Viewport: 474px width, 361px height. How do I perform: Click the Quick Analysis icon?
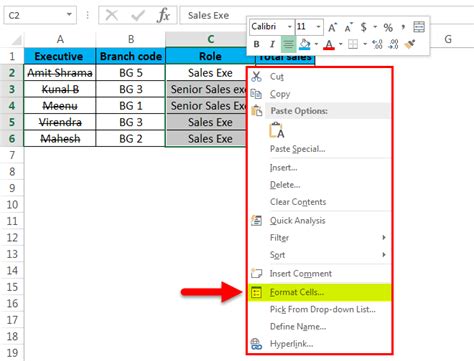pyautogui.click(x=256, y=220)
